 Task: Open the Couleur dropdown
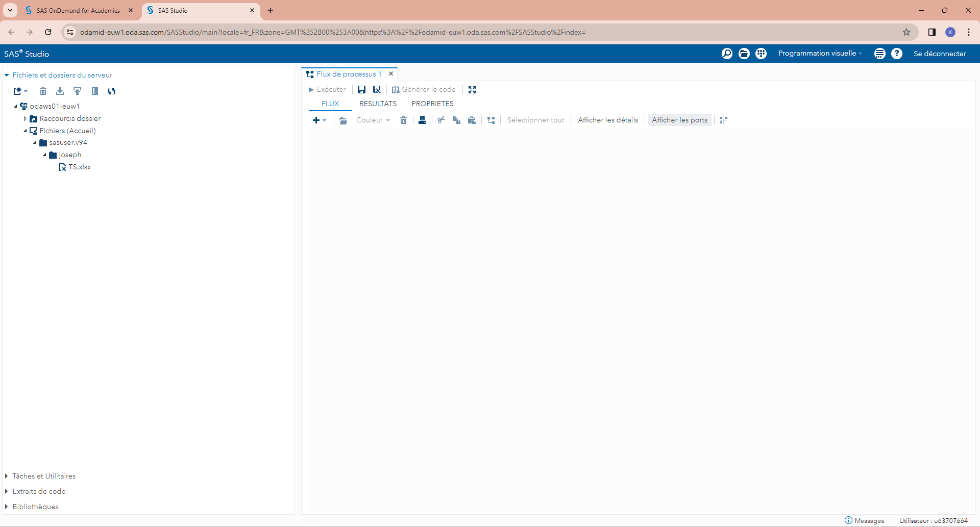[373, 120]
